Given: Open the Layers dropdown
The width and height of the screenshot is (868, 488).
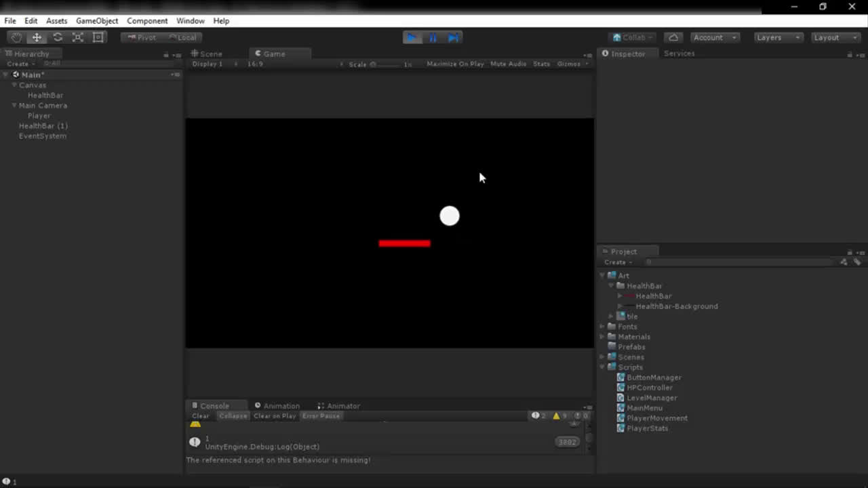Looking at the screenshot, I should [778, 37].
